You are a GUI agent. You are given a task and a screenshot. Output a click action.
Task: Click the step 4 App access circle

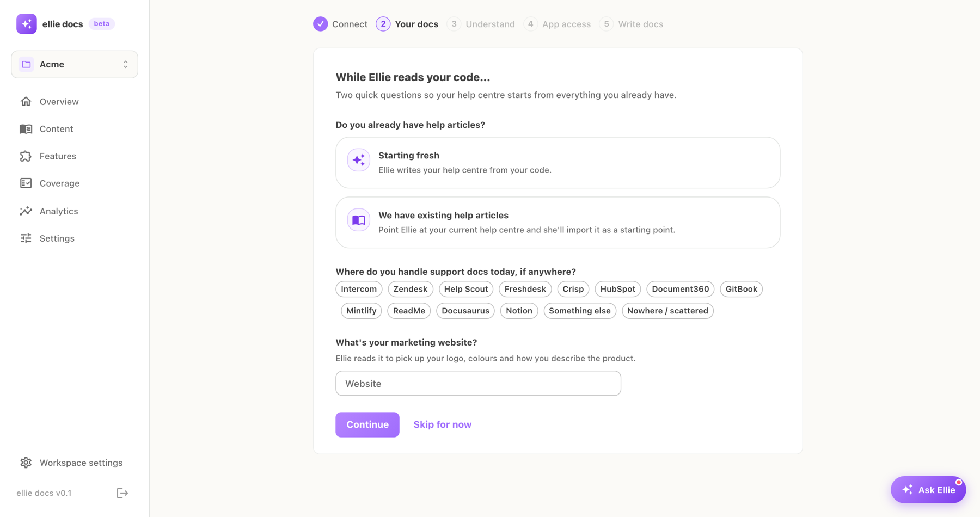530,24
